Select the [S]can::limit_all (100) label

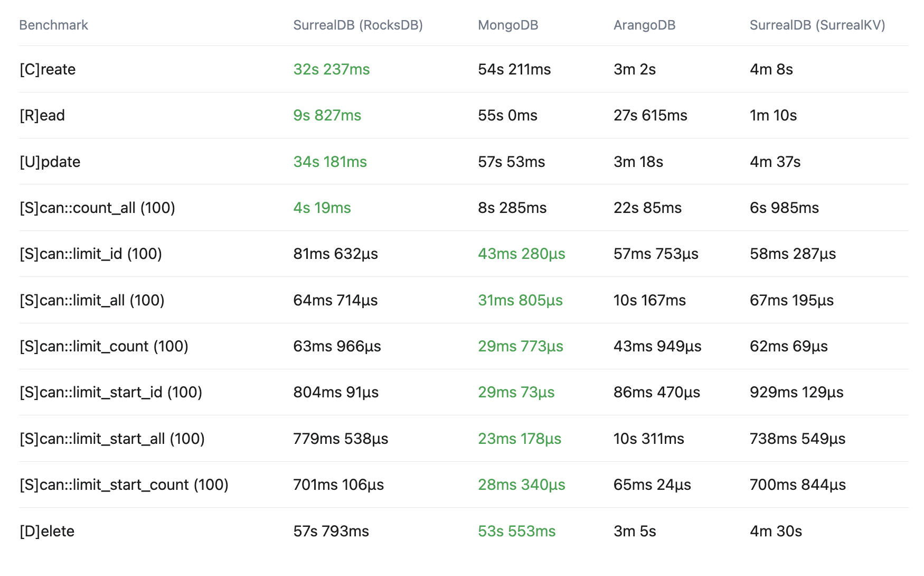tap(92, 300)
